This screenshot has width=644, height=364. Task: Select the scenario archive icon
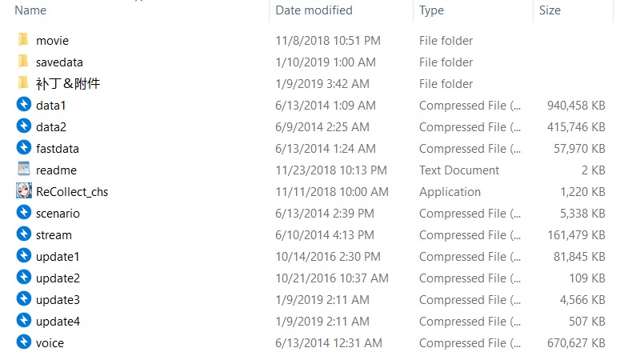23,213
